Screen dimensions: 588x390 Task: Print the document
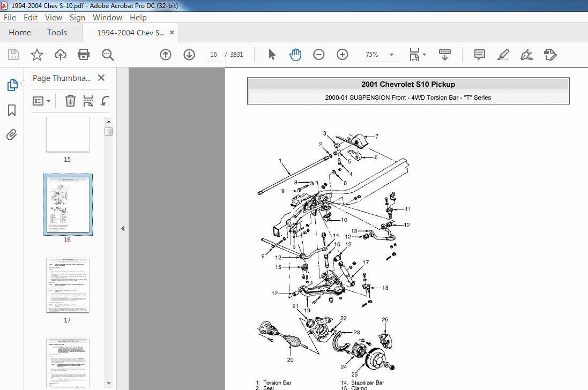[x=83, y=55]
